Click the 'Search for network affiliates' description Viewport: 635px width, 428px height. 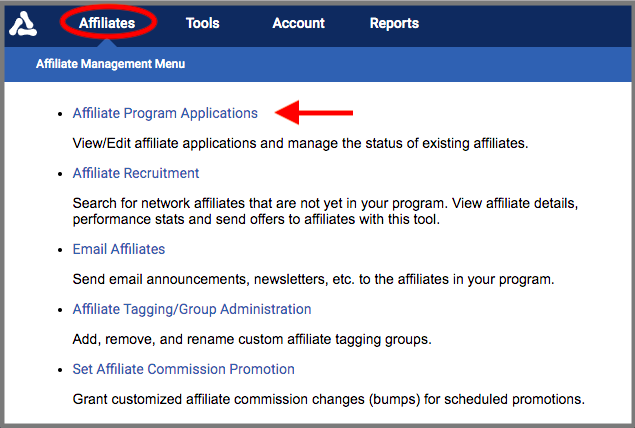click(x=325, y=211)
